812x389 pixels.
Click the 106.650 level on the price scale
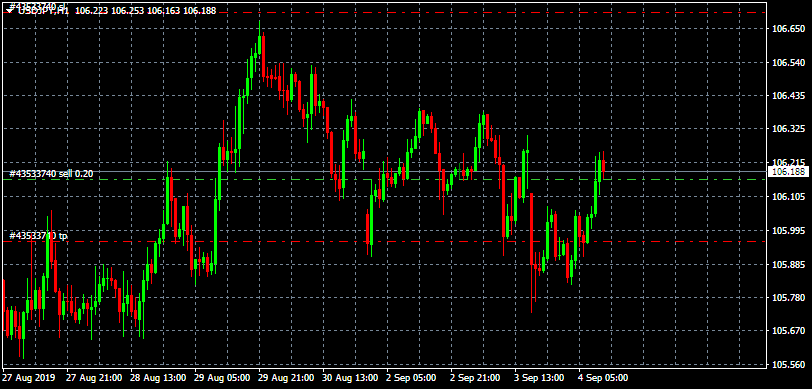click(x=787, y=29)
